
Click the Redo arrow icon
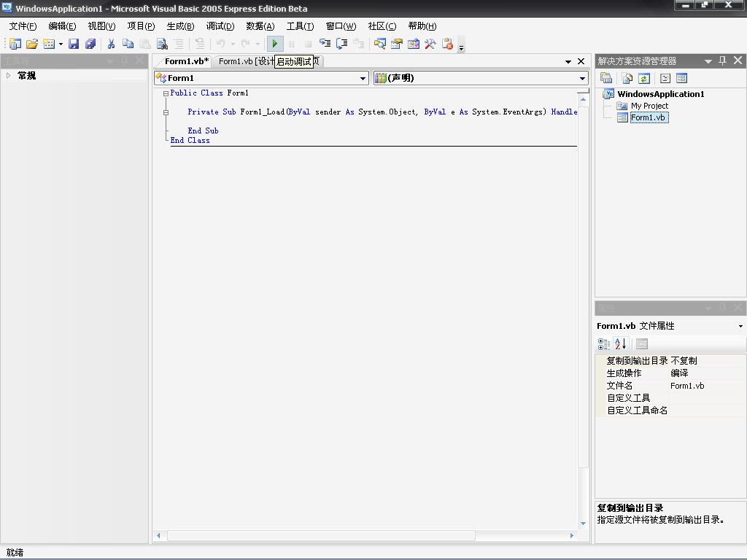(x=245, y=44)
